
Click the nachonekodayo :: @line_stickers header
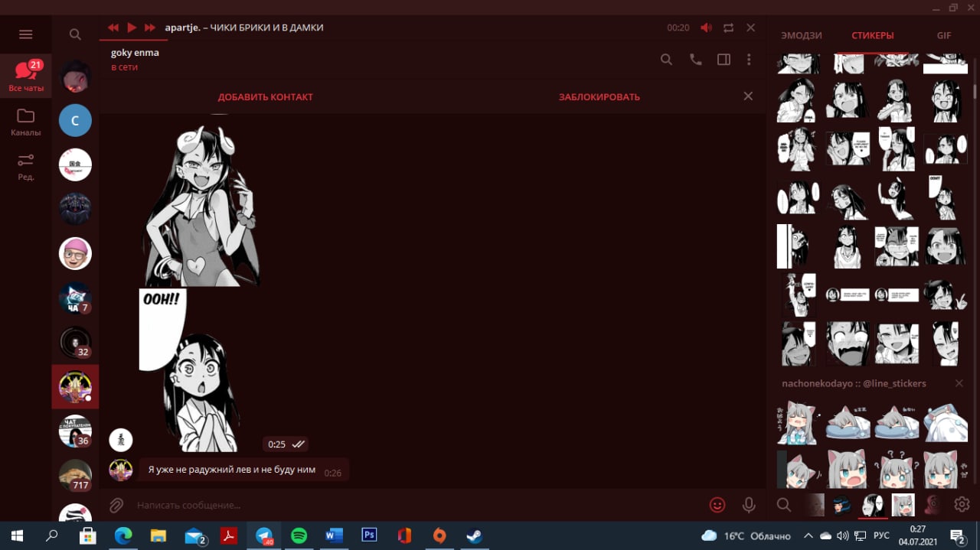click(854, 383)
